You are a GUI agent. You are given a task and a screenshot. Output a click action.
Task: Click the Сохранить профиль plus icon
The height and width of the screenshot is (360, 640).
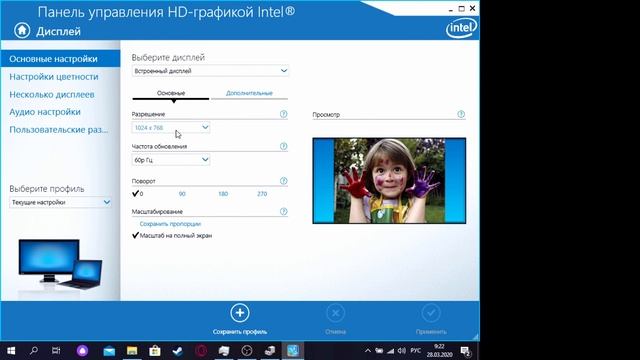click(x=240, y=313)
